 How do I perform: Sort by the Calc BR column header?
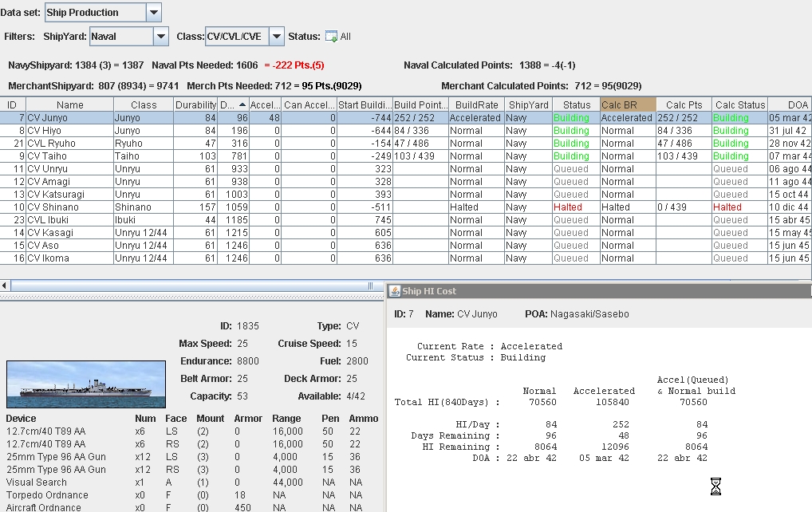tap(628, 104)
